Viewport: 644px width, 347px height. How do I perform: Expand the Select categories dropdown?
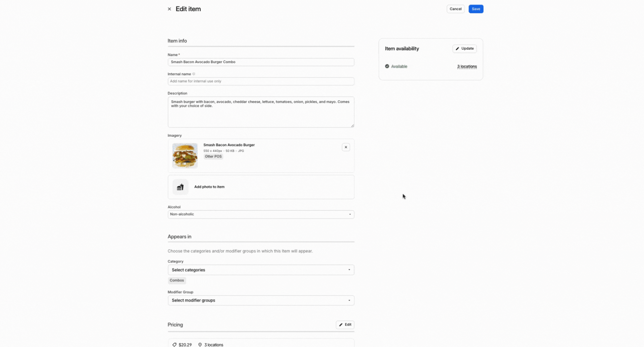pyautogui.click(x=261, y=270)
